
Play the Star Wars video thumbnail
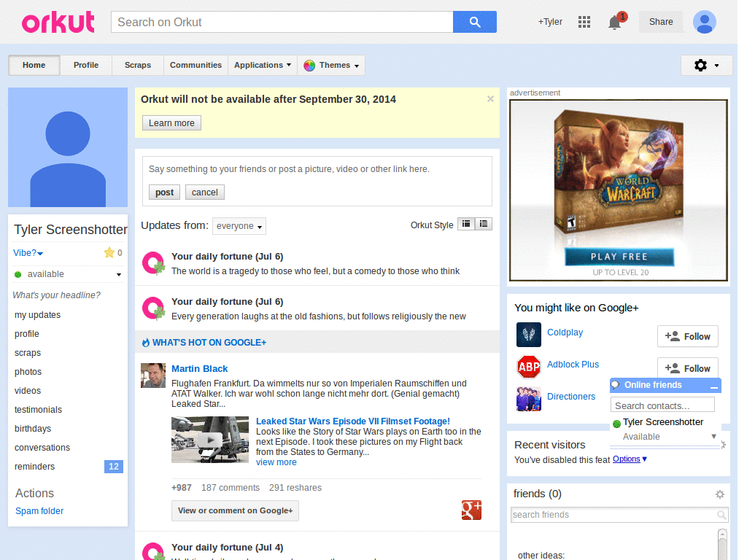click(x=210, y=440)
